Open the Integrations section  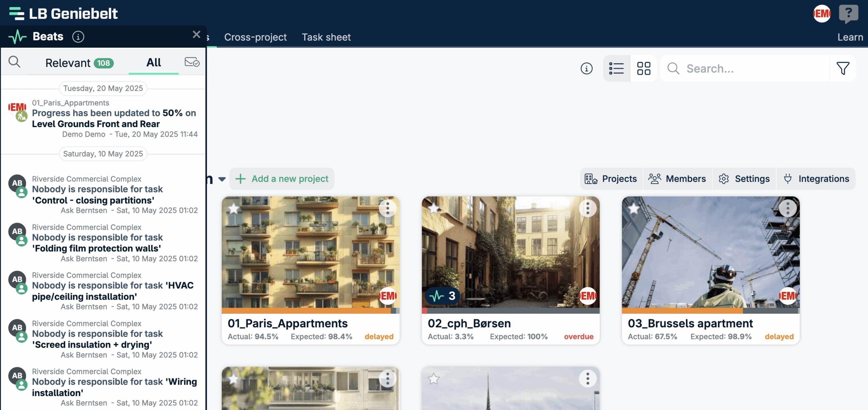click(816, 179)
